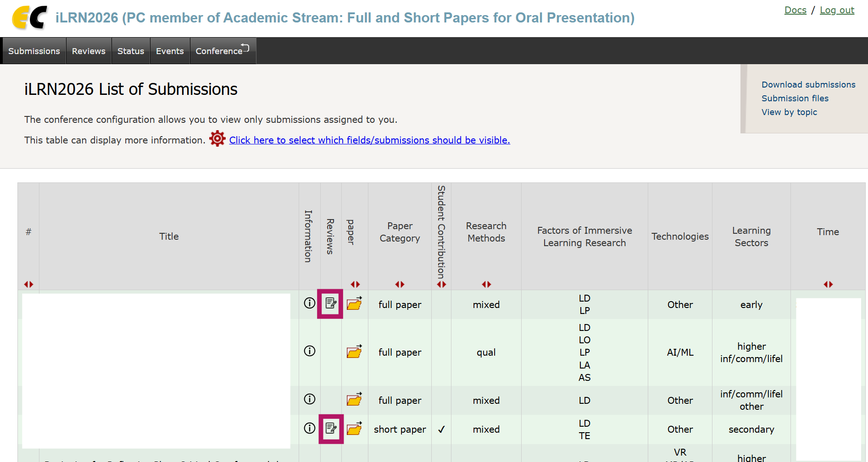
Task: Open the review form for the short paper
Action: 330,429
